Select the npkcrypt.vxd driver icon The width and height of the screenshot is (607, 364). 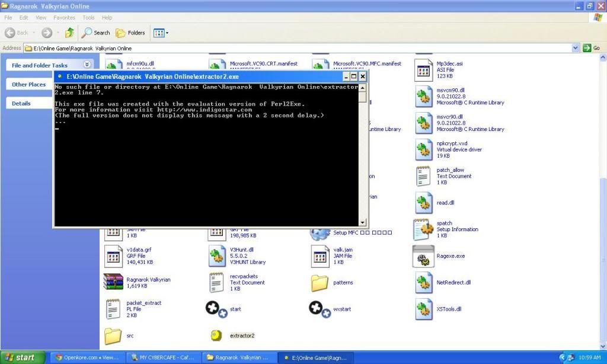(423, 149)
